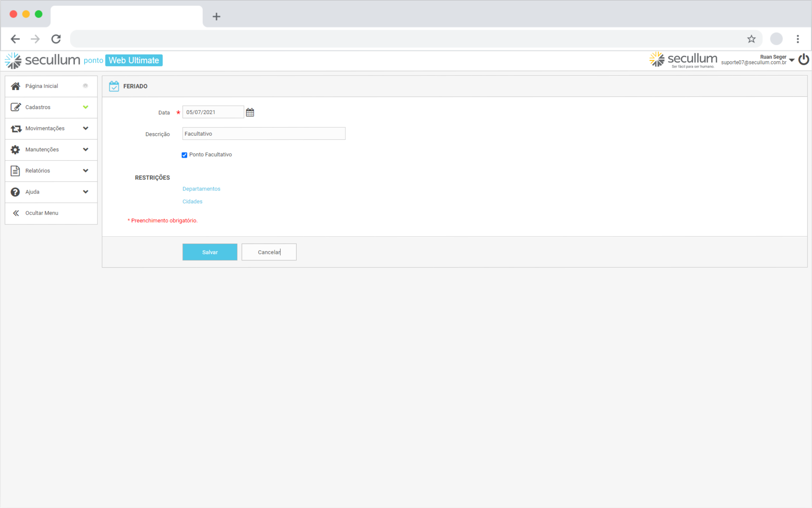
Task: Open the Relatórios menu item
Action: 38,171
